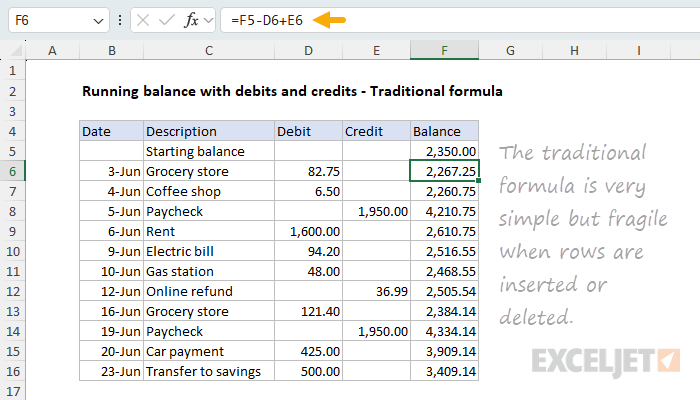The image size is (700, 400).
Task: Click the '19-Jun' date cell
Action: pos(112,331)
